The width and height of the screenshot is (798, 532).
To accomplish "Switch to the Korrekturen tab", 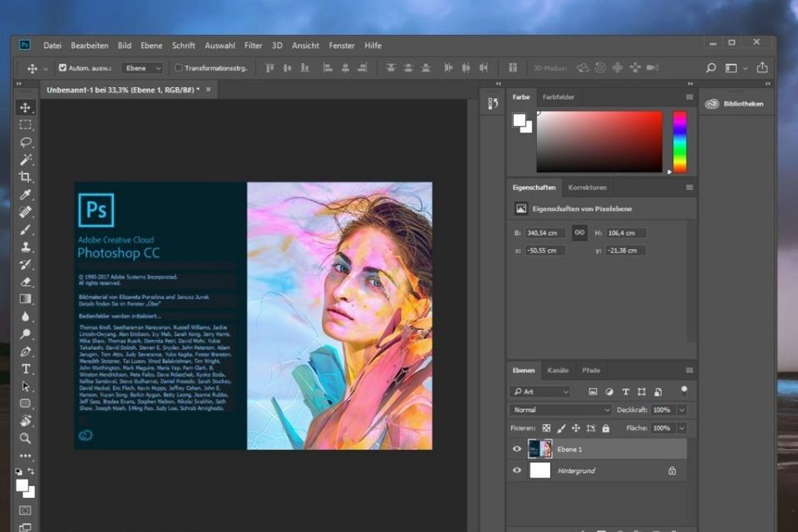I will (x=588, y=187).
